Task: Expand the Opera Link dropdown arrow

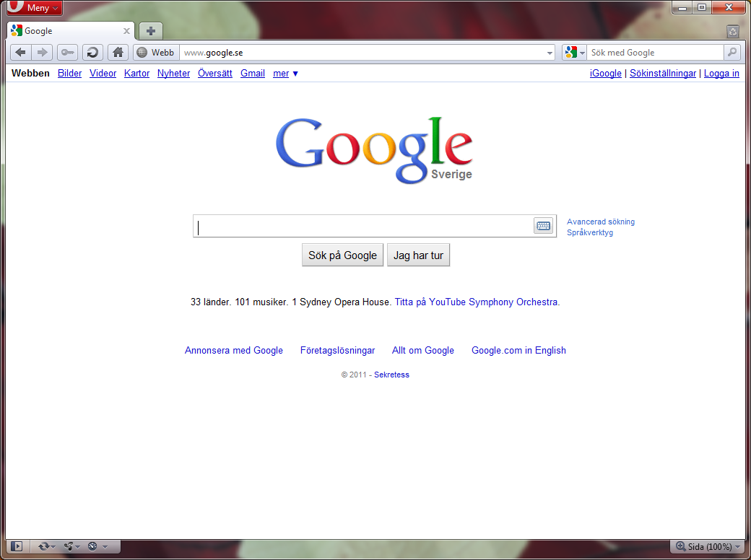Action: coord(53,546)
